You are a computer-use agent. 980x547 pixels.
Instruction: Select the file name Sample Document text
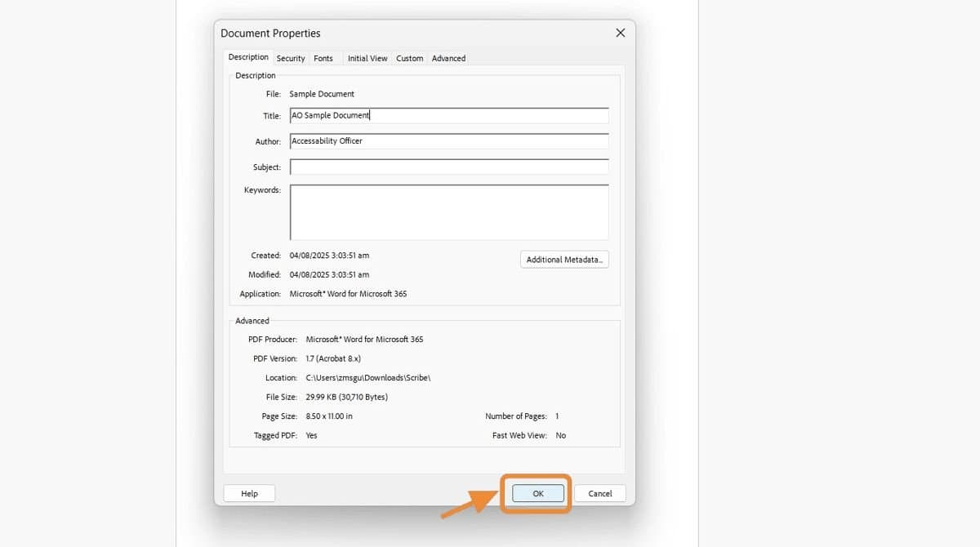point(321,94)
